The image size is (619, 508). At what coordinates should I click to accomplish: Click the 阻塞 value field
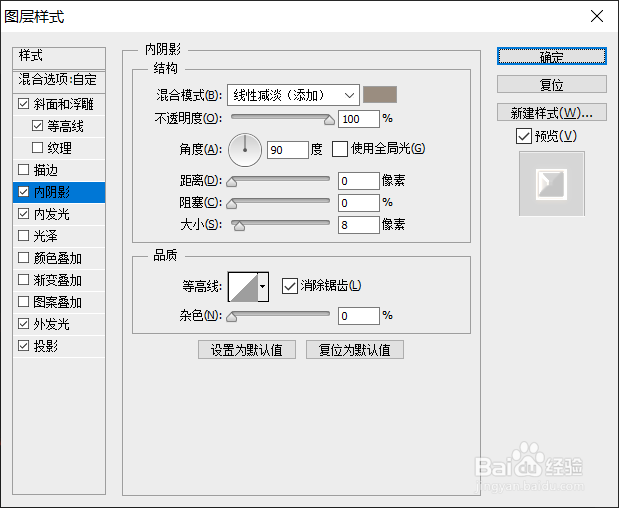coord(358,203)
